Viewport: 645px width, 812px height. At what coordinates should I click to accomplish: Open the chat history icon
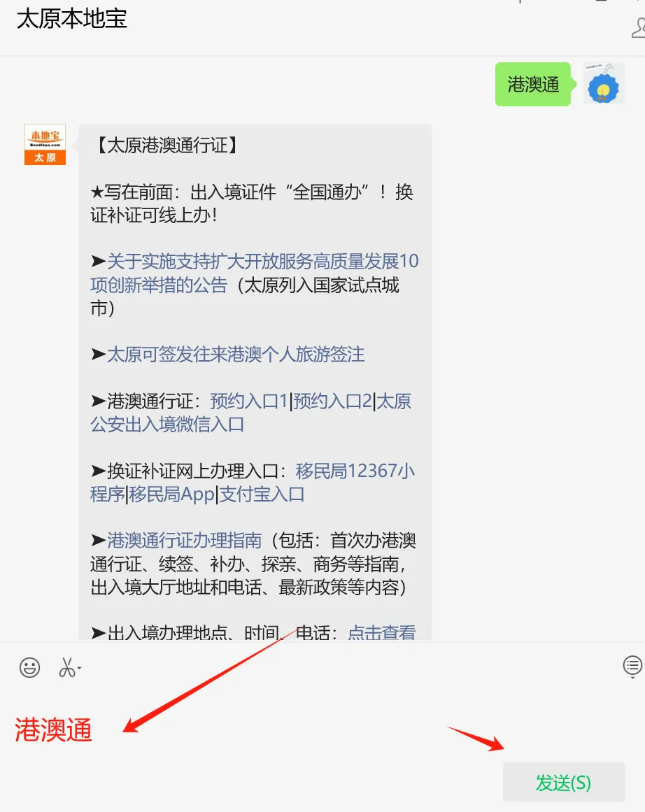coord(632,666)
